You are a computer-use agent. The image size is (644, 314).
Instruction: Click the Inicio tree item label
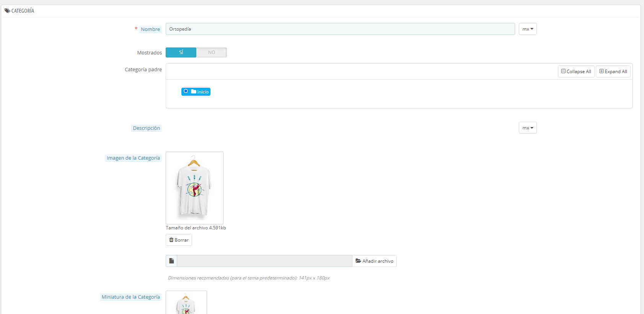click(203, 92)
